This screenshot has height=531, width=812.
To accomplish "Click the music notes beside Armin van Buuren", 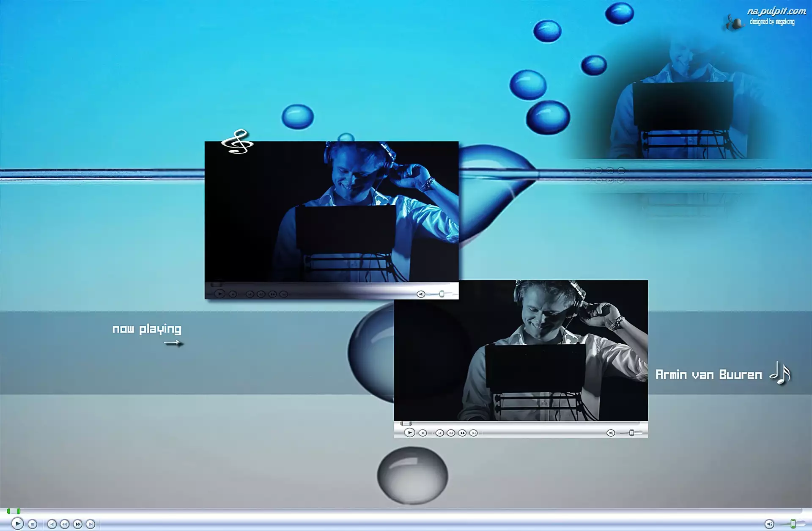I will 780,373.
